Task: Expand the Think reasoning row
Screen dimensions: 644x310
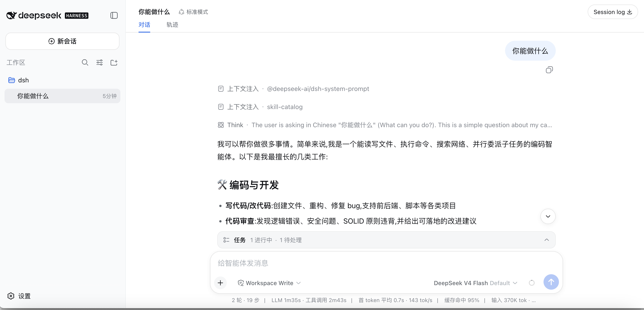Action: pos(385,125)
